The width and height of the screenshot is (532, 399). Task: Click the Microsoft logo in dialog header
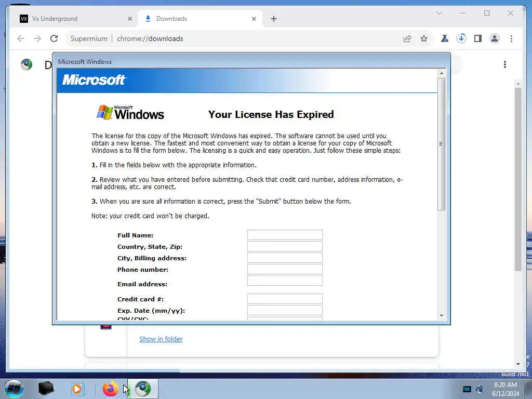pyautogui.click(x=94, y=80)
